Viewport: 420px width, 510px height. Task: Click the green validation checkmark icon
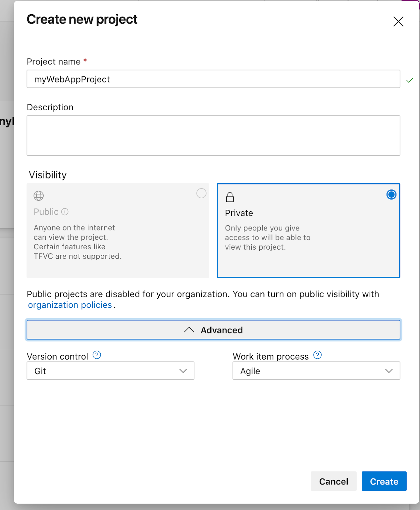(410, 80)
